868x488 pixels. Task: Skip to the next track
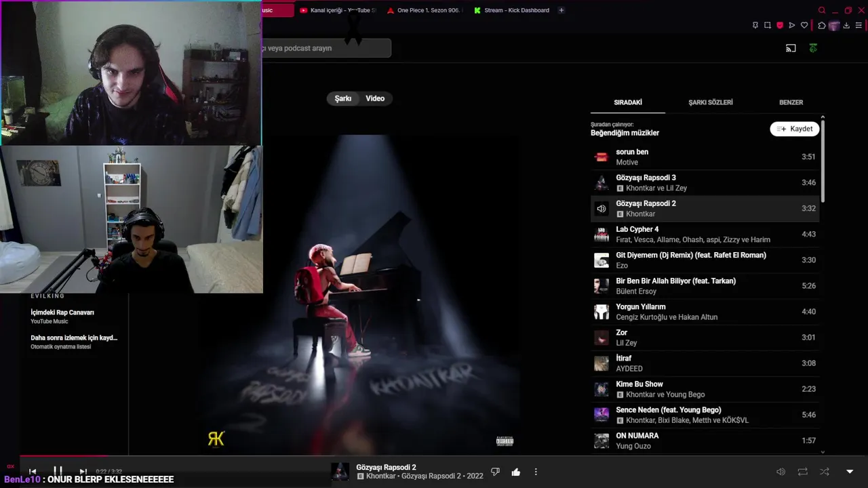click(83, 471)
